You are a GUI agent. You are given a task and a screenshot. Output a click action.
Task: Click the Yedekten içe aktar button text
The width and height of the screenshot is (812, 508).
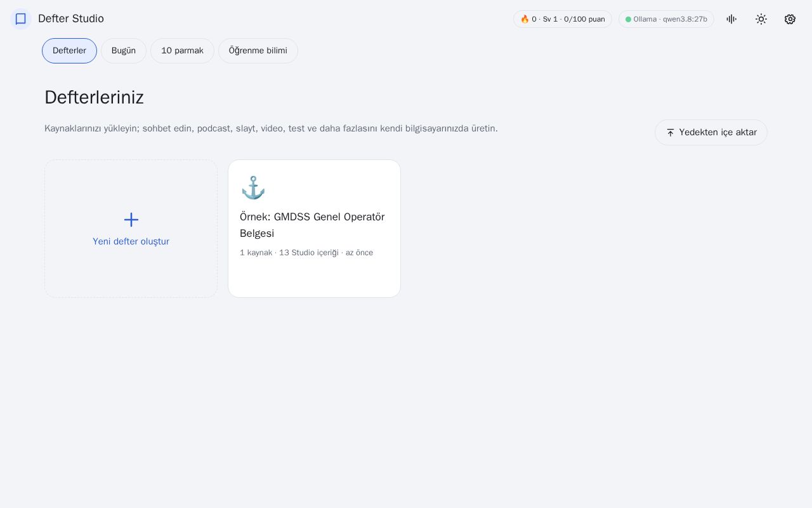click(x=718, y=133)
